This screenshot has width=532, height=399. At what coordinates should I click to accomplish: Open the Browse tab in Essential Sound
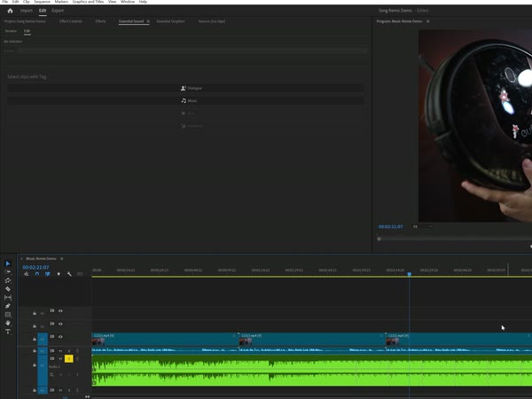pos(11,31)
